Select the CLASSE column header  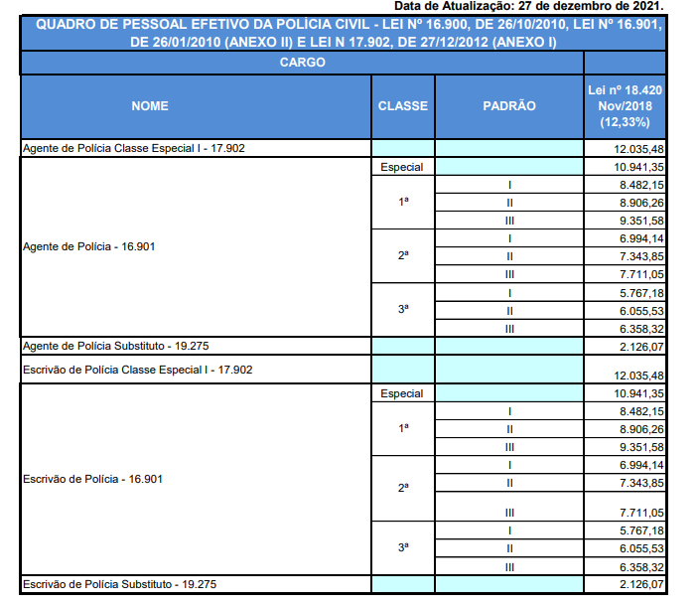coord(403,106)
